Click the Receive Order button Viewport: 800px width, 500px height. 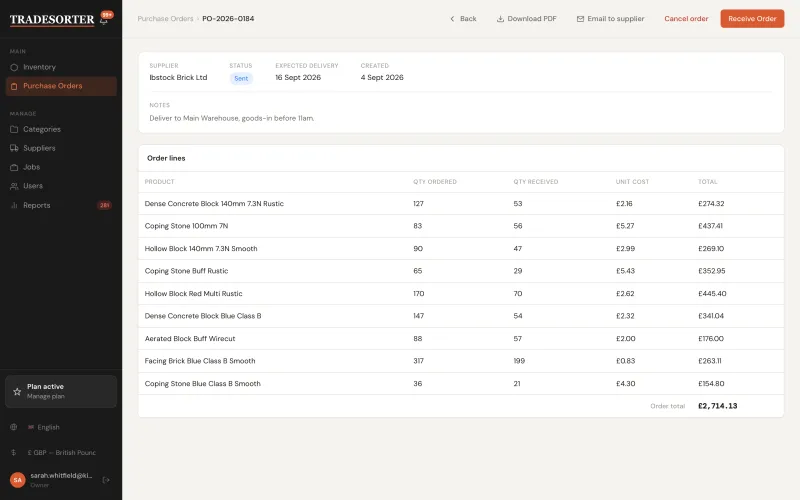pos(752,19)
